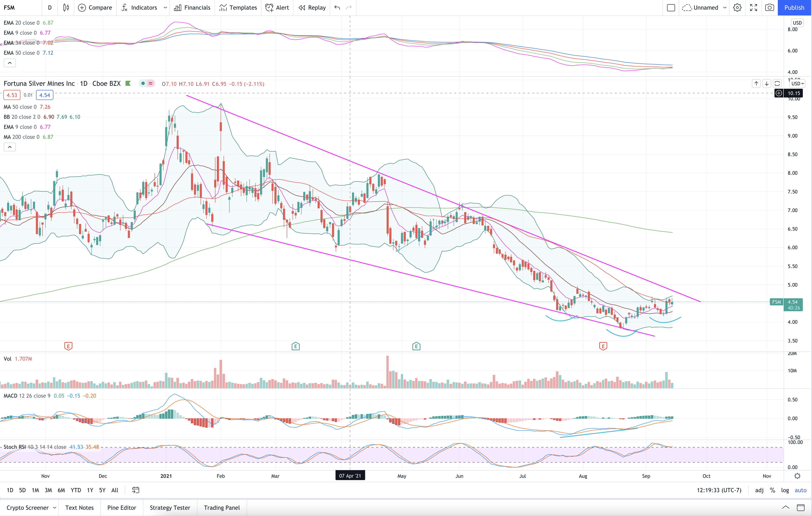Take a chart snapshot with camera icon
This screenshot has width=812, height=516.
(x=769, y=8)
